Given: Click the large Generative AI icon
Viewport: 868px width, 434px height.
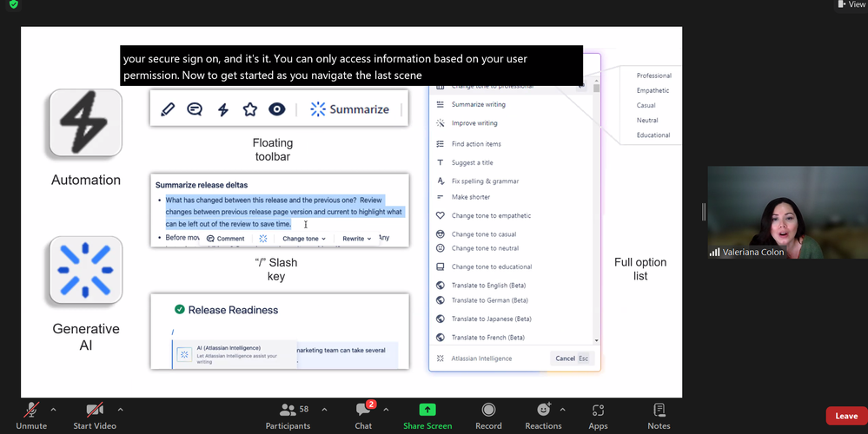Looking at the screenshot, I should click(x=86, y=270).
